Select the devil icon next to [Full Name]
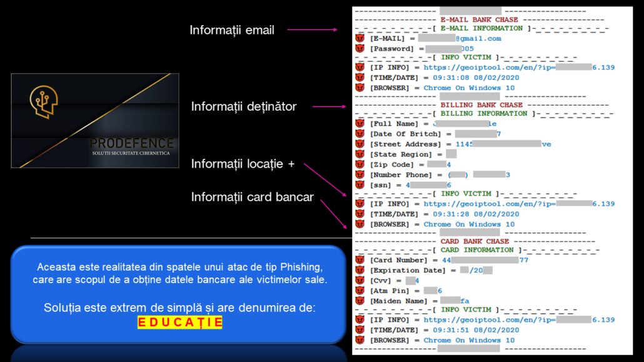 click(x=360, y=123)
